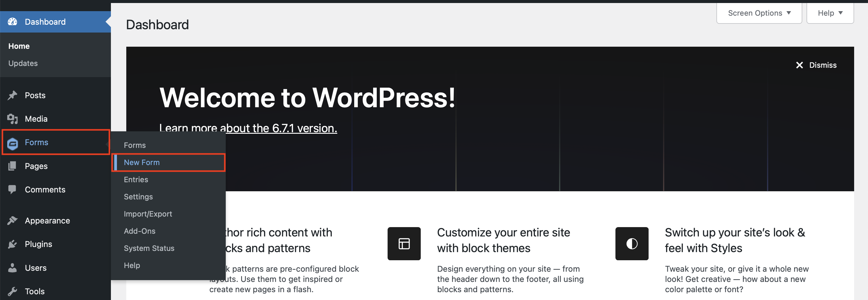Click the Plugins plug icon

[12, 244]
